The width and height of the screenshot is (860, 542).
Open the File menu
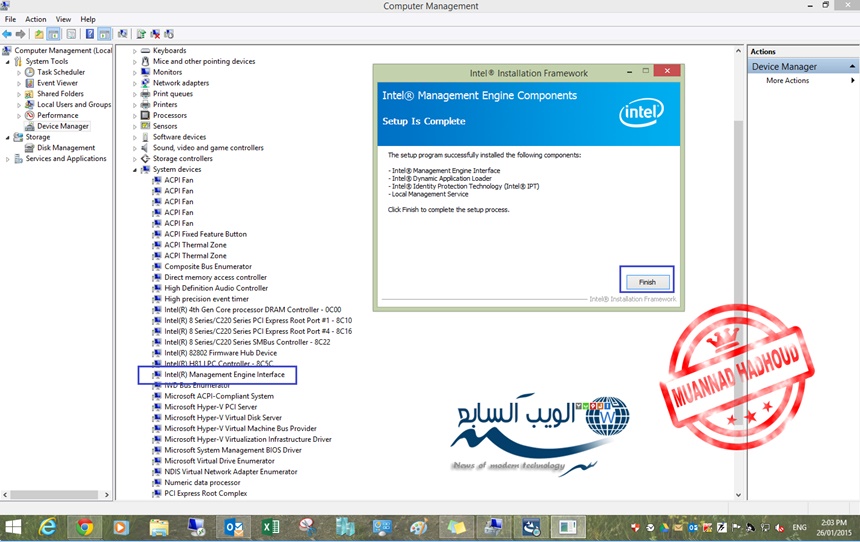coord(10,19)
